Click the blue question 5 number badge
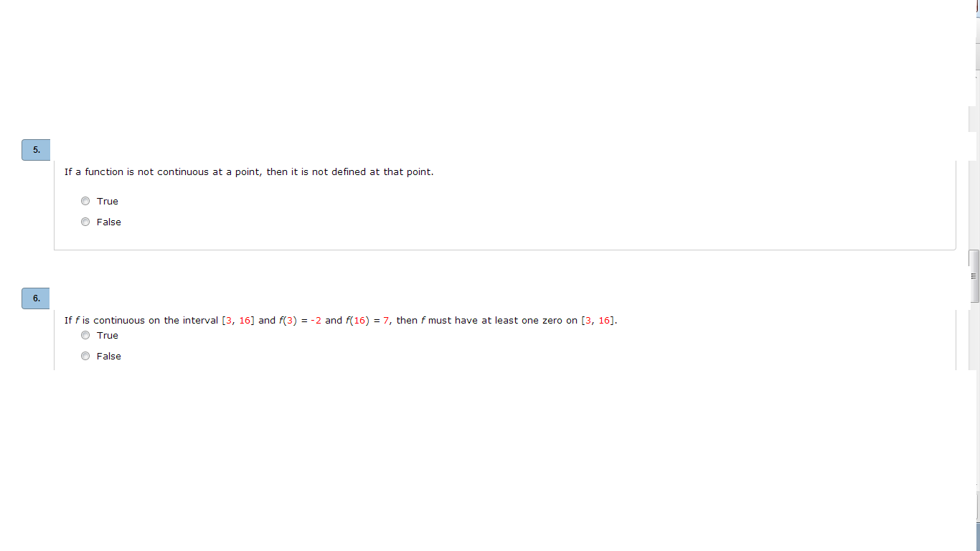The height and width of the screenshot is (551, 980). [35, 150]
